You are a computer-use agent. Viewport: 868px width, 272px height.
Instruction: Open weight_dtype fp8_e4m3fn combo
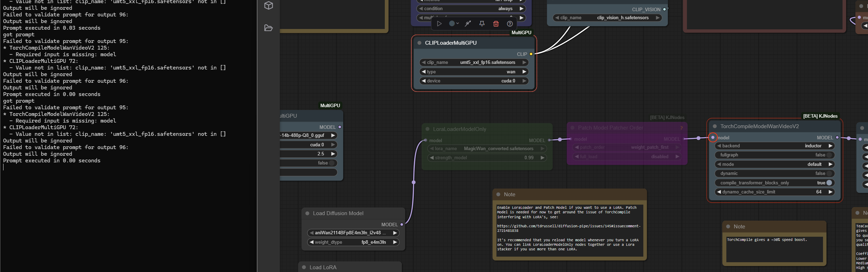[353, 242]
